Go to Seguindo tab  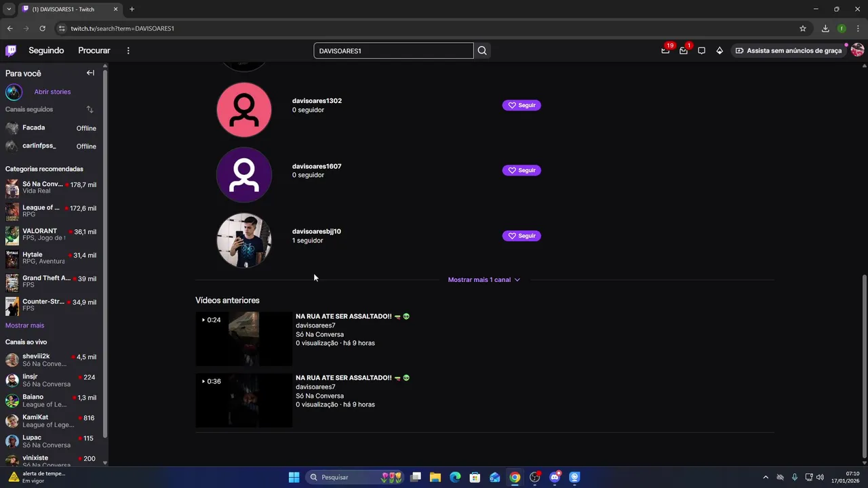[x=46, y=51]
